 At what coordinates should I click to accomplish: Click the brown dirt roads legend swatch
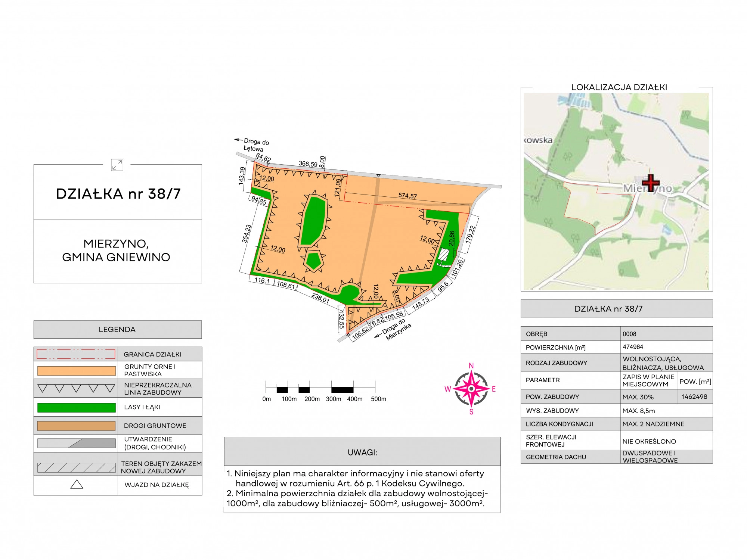[76, 426]
